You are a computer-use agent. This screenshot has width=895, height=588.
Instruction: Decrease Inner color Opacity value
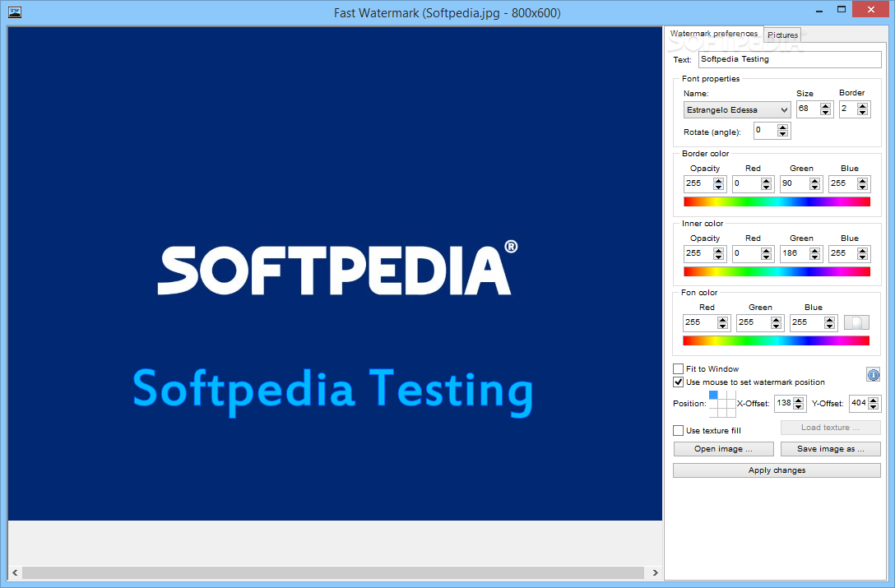(719, 257)
